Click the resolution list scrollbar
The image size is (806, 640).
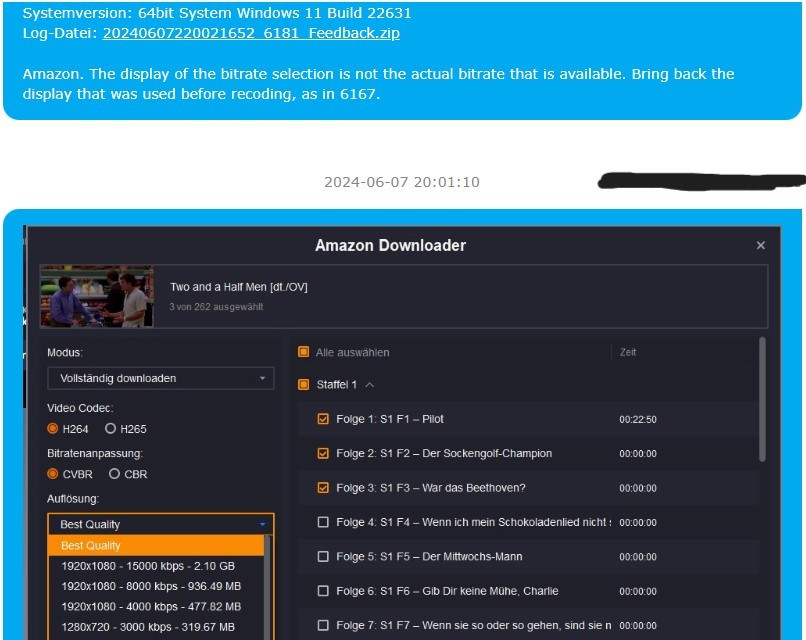click(x=267, y=588)
